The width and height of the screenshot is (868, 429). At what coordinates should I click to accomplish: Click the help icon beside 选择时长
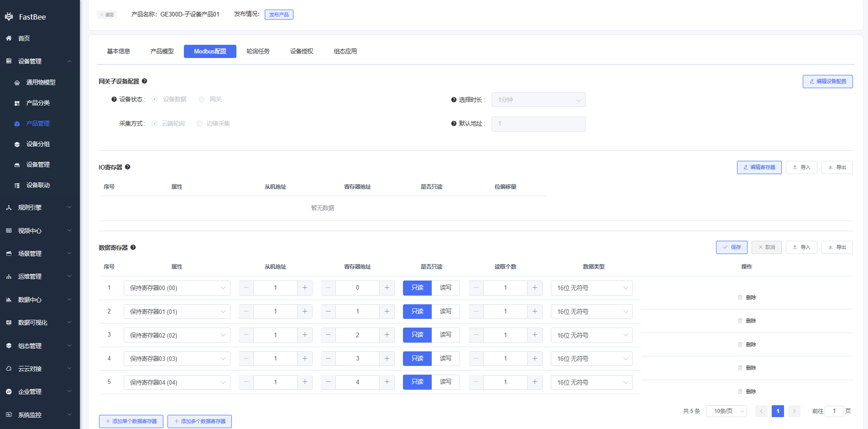pos(454,100)
